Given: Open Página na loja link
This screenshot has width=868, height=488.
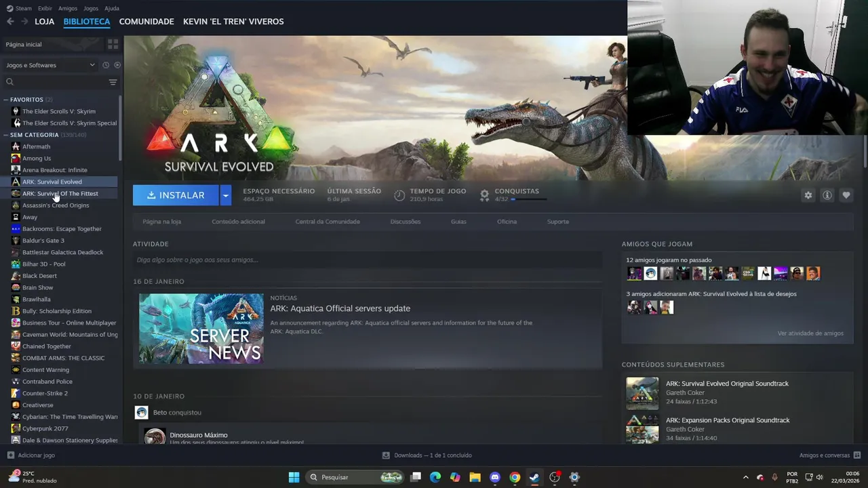Looking at the screenshot, I should pyautogui.click(x=161, y=222).
